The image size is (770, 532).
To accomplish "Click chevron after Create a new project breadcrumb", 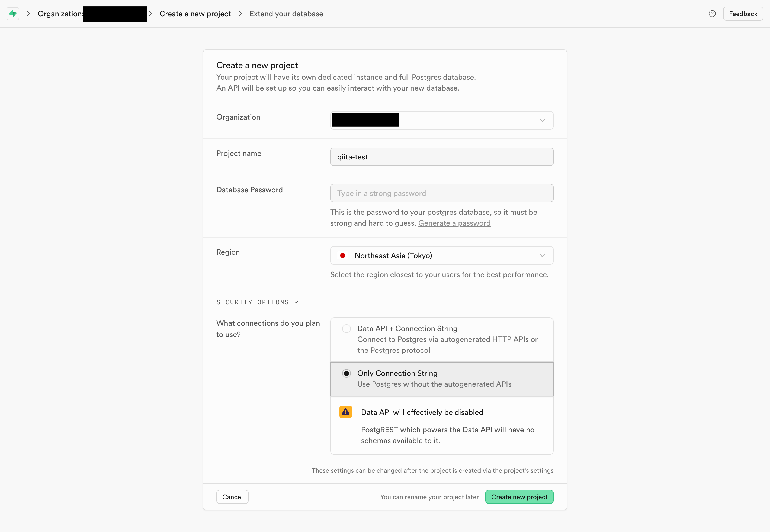I will [240, 14].
